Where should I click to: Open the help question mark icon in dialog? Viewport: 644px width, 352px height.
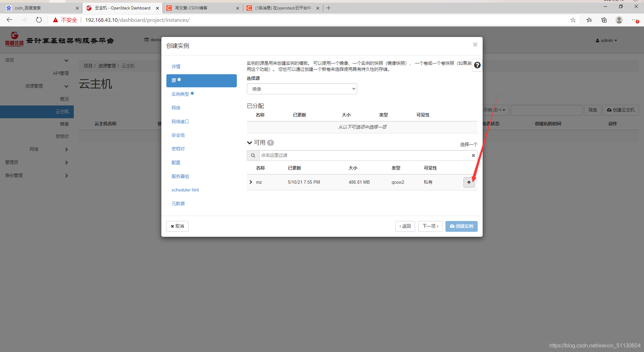click(x=477, y=65)
